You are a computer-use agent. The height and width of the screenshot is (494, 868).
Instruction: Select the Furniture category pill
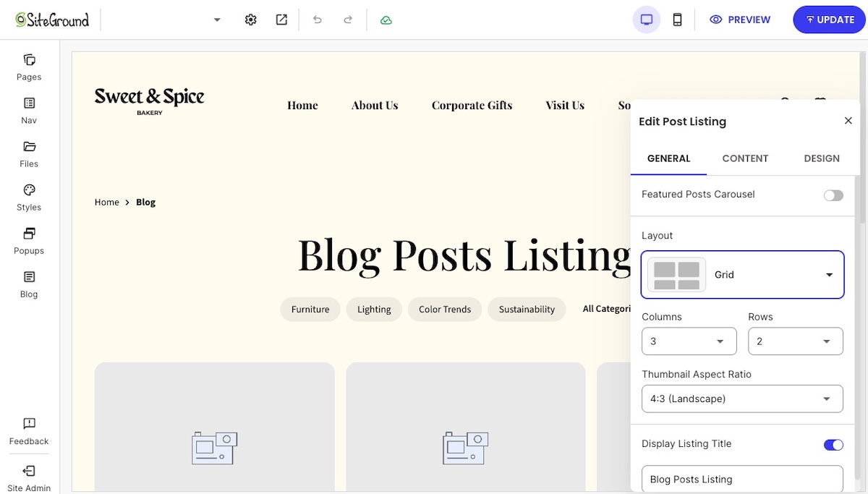[x=310, y=309]
